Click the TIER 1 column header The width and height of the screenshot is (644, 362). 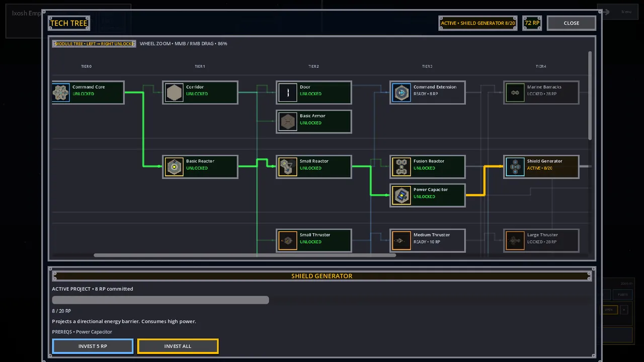tap(200, 66)
